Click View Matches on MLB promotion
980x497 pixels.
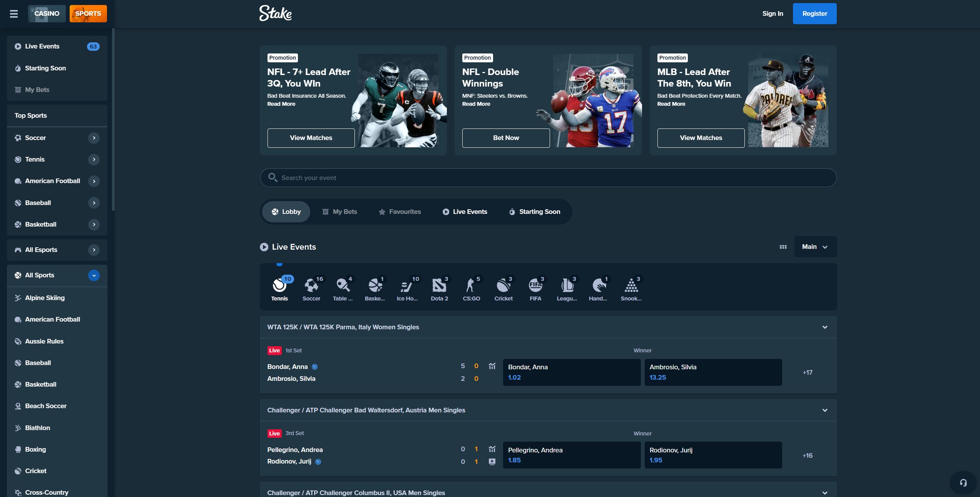[x=701, y=138]
